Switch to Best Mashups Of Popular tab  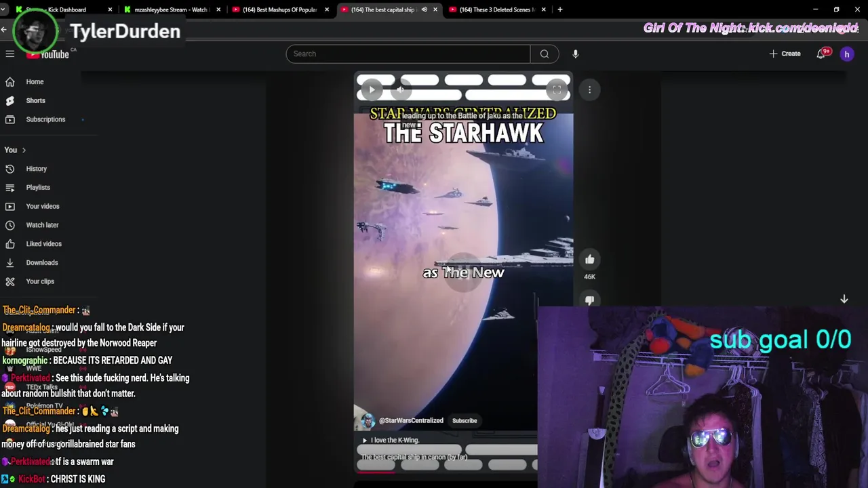[280, 9]
